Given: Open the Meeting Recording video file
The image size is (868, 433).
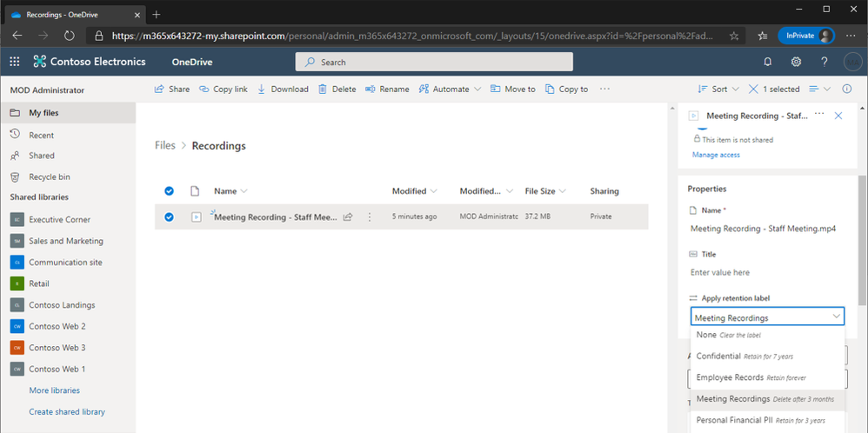Looking at the screenshot, I should click(275, 217).
